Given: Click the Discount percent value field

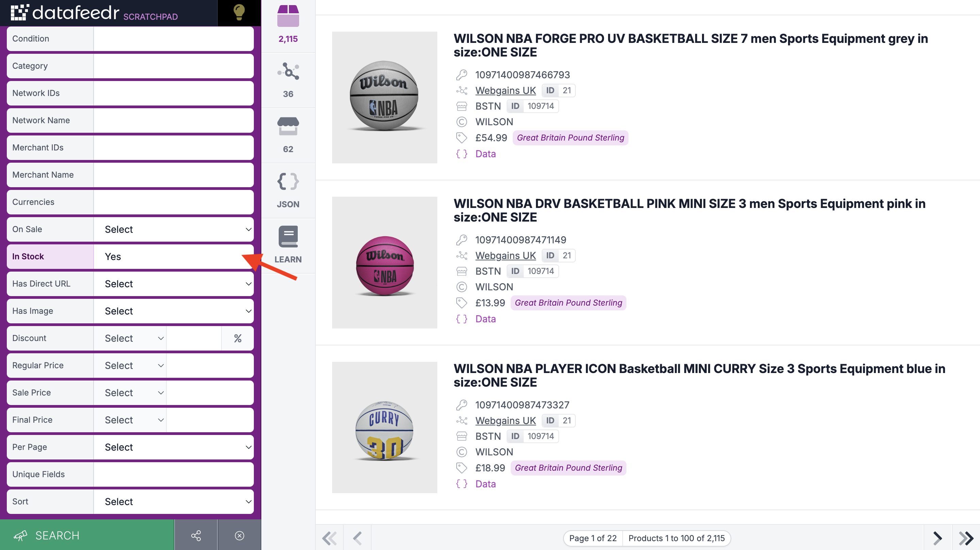Looking at the screenshot, I should click(x=194, y=338).
